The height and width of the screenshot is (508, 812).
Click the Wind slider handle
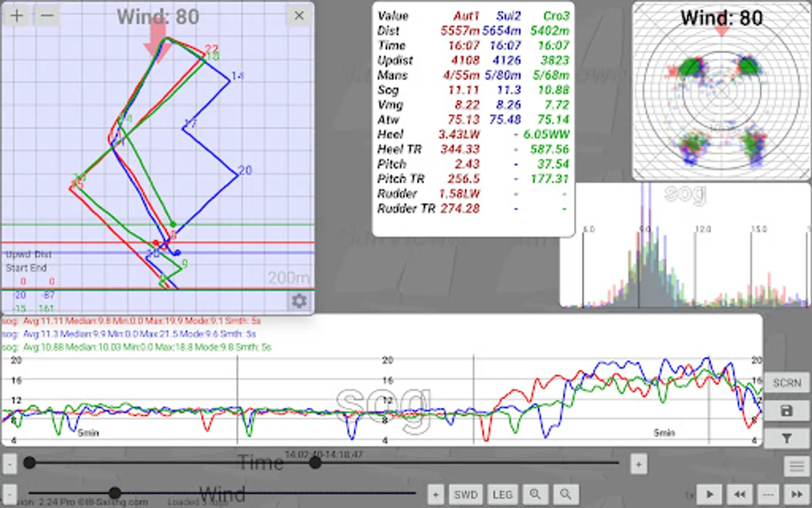click(114, 493)
